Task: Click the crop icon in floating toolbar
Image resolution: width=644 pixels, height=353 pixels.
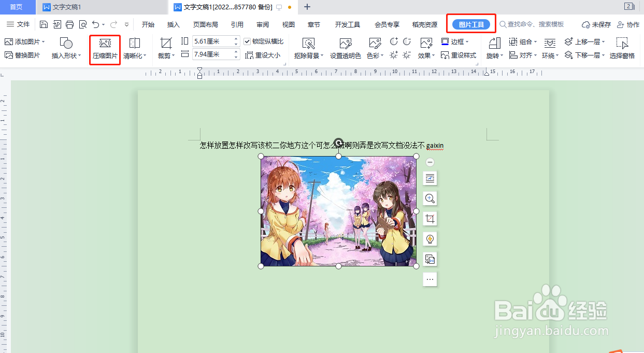Action: pos(430,218)
